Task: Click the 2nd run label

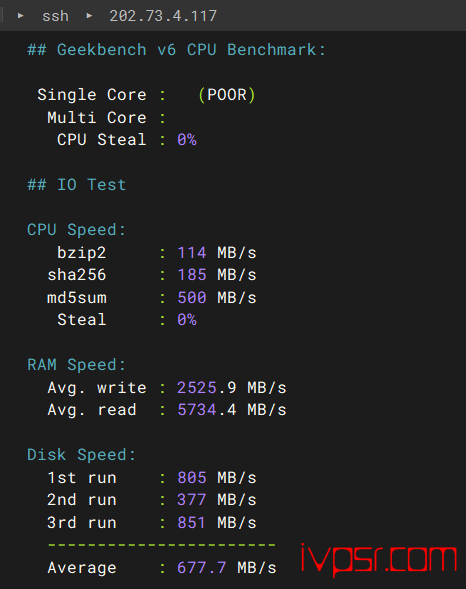Action: coord(82,500)
